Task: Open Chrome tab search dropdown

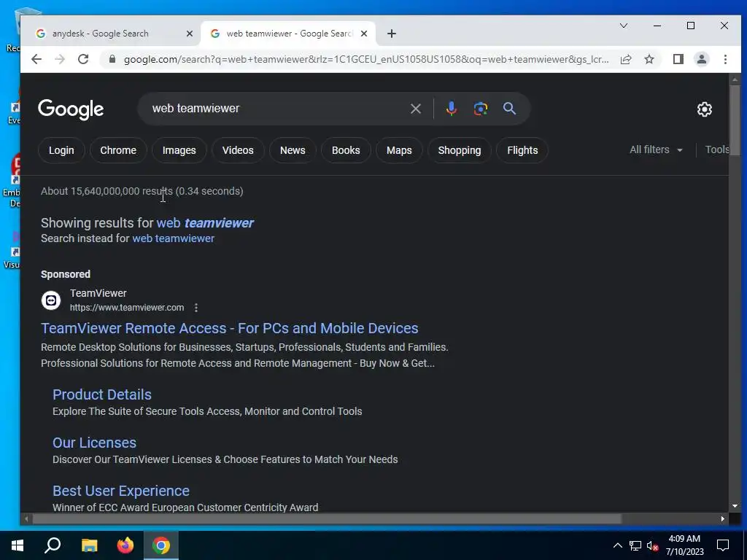Action: 623,26
